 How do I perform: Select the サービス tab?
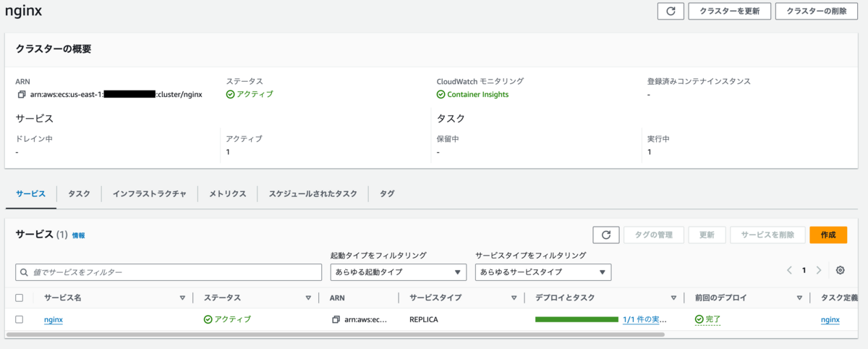(30, 194)
